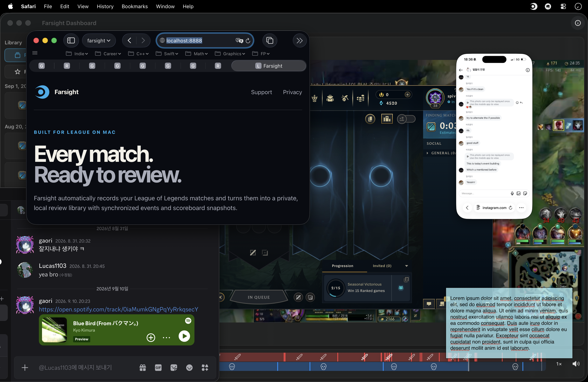
Task: Expand the C++ bookmarks folder
Action: tap(138, 54)
